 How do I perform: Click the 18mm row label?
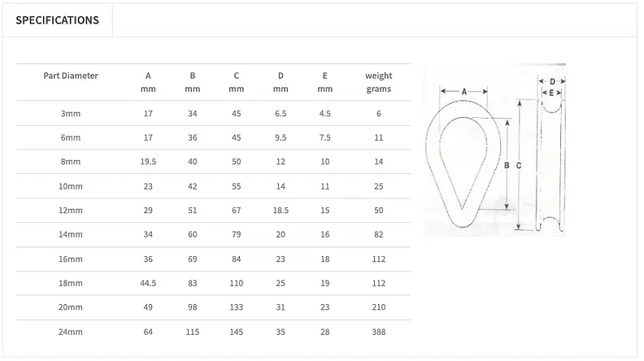[71, 284]
